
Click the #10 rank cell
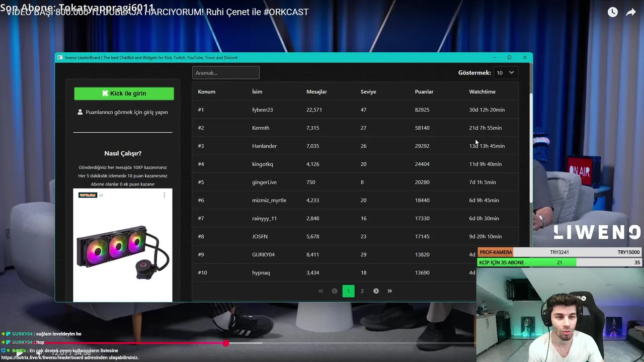click(x=202, y=273)
